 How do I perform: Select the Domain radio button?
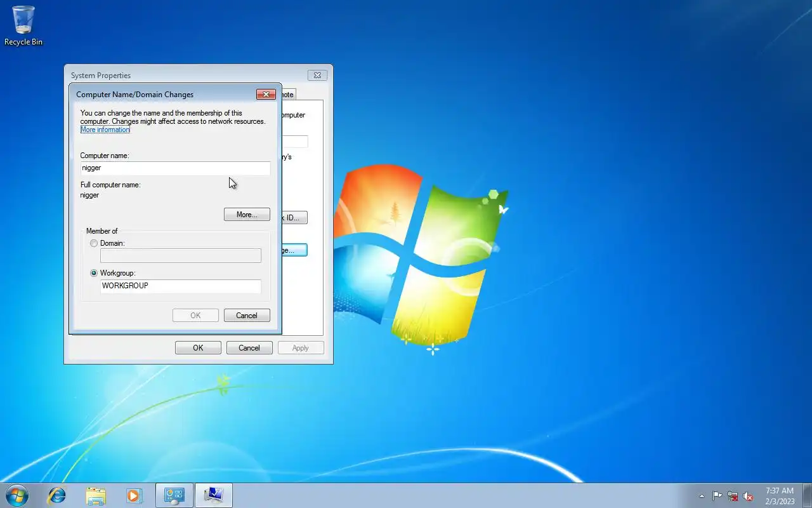point(94,243)
